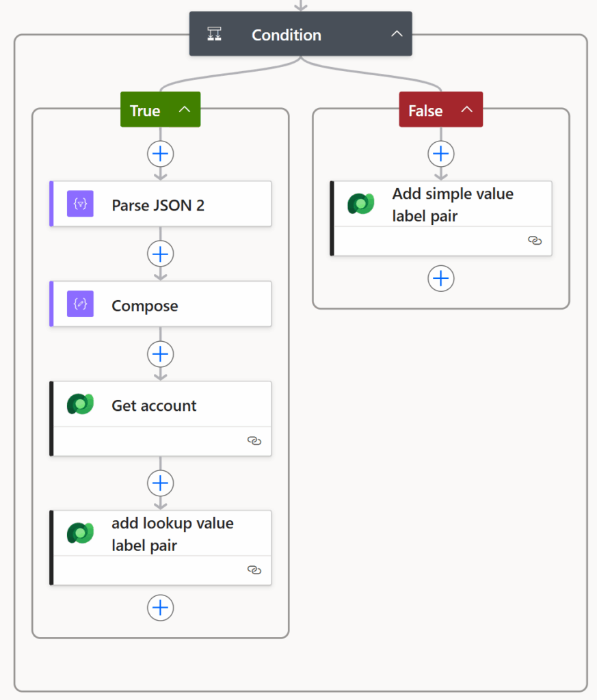Open the Get account action title
This screenshot has height=700, width=597.
point(154,405)
